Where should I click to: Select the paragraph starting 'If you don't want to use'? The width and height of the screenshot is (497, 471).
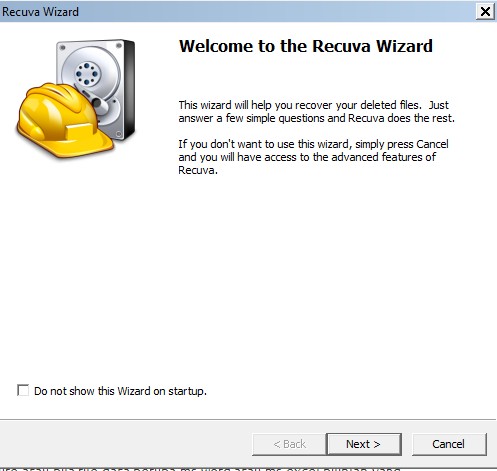tap(313, 157)
